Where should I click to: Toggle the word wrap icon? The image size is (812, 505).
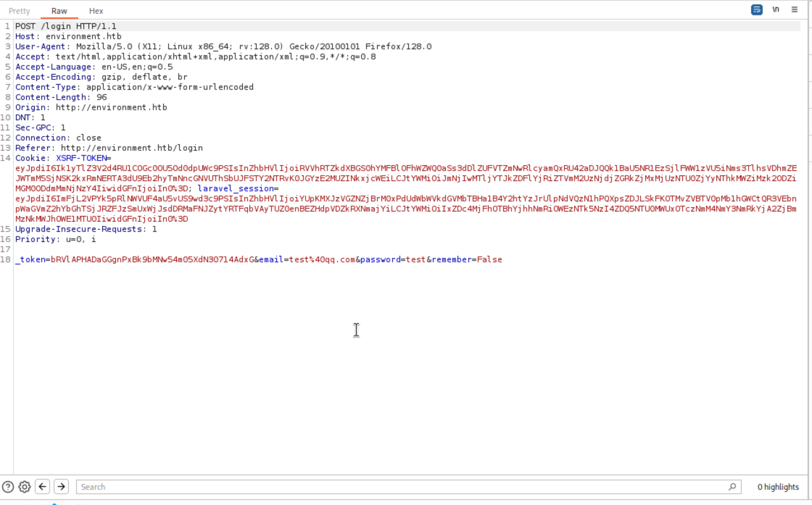point(757,10)
